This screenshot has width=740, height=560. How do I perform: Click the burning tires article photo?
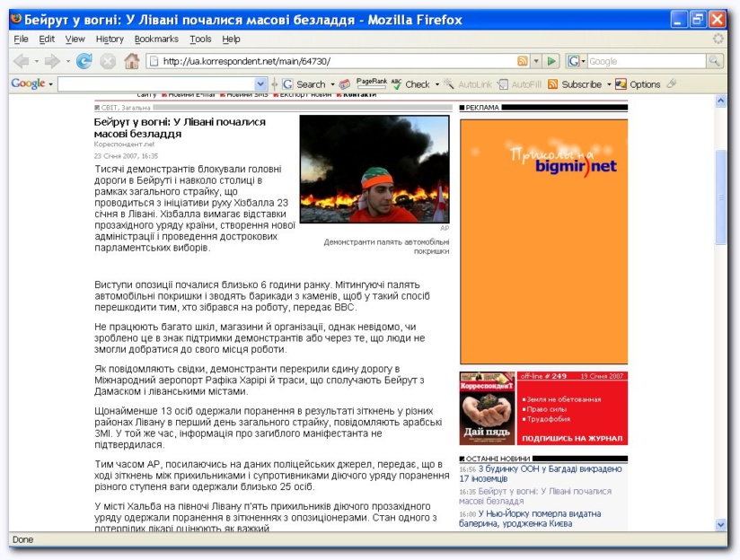pos(374,170)
